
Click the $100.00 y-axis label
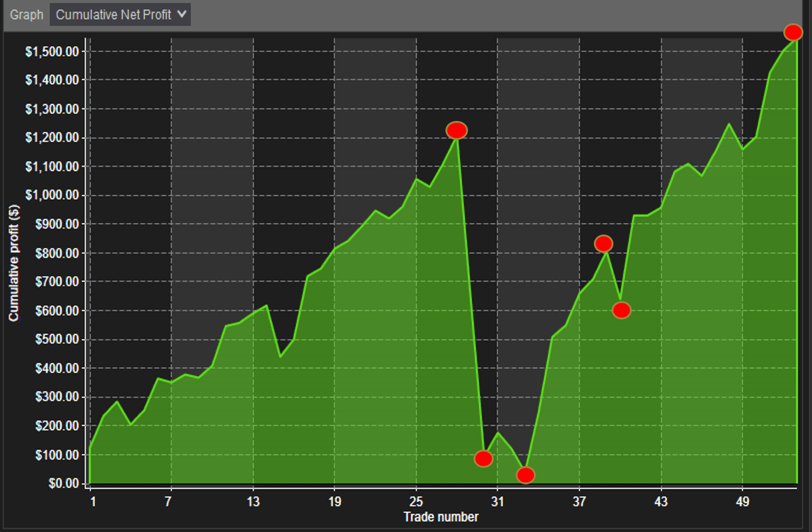click(x=57, y=455)
